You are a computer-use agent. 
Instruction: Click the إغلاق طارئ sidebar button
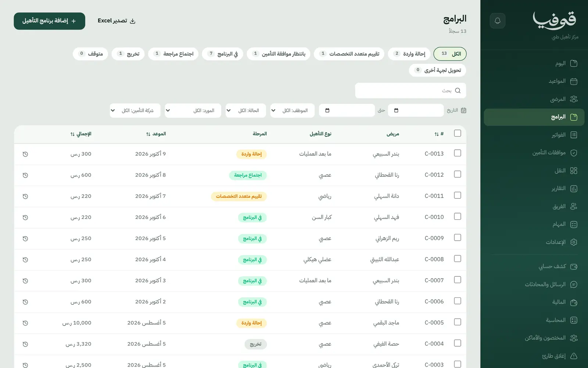[x=534, y=356]
